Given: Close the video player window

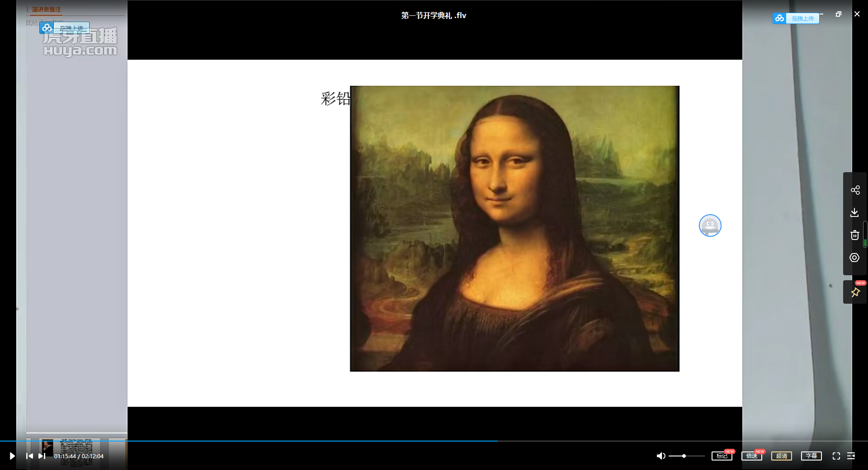Looking at the screenshot, I should (x=857, y=14).
